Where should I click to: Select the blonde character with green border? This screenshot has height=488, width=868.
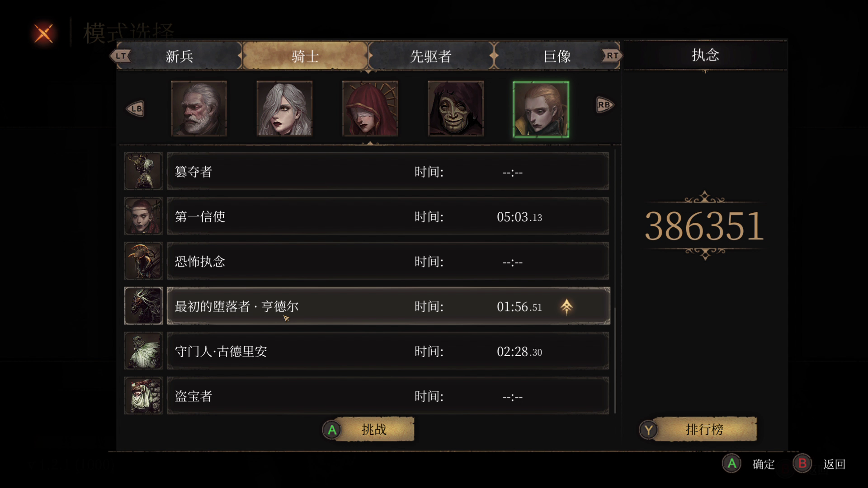tap(541, 109)
